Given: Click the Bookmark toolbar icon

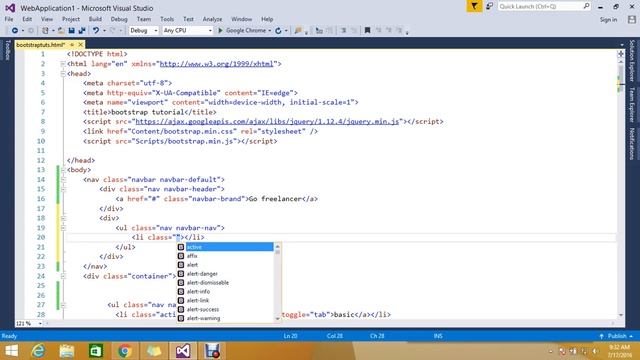Looking at the screenshot, I should click(367, 31).
